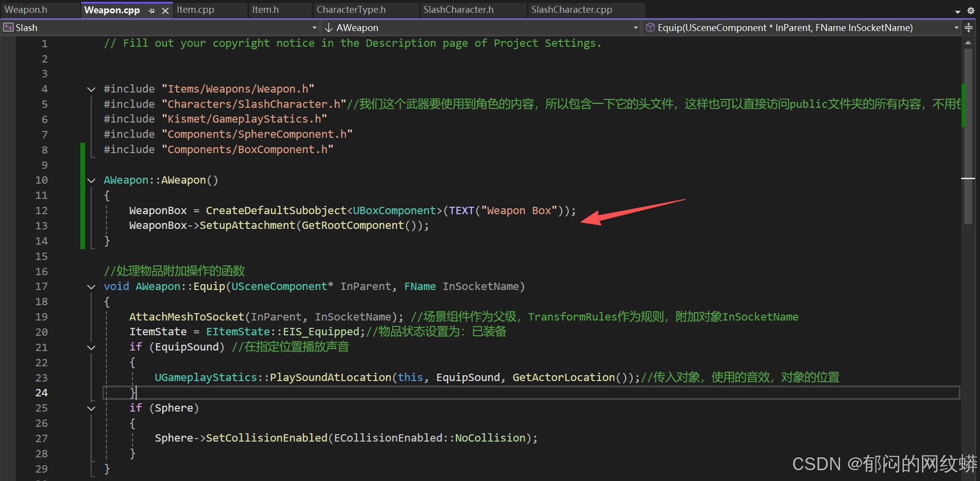This screenshot has height=481, width=980.
Task: Click on "Components/BoxComponent.h" include string
Action: (x=247, y=150)
